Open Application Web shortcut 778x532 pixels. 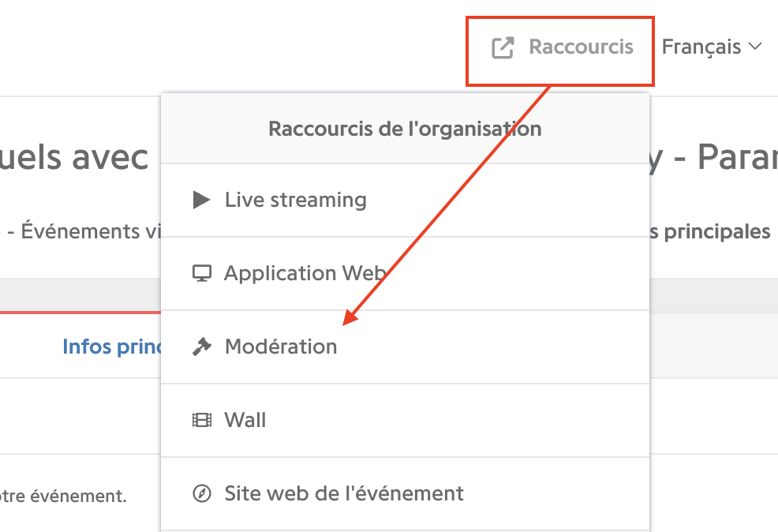tap(405, 273)
